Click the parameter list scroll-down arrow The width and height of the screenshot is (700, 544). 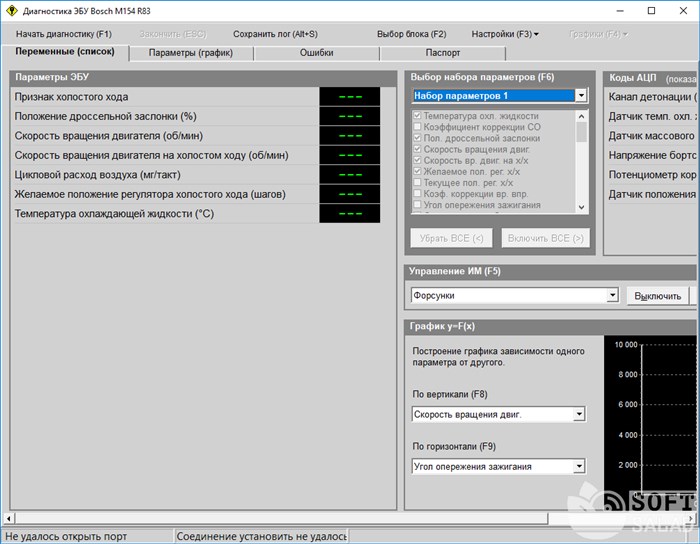pyautogui.click(x=582, y=206)
